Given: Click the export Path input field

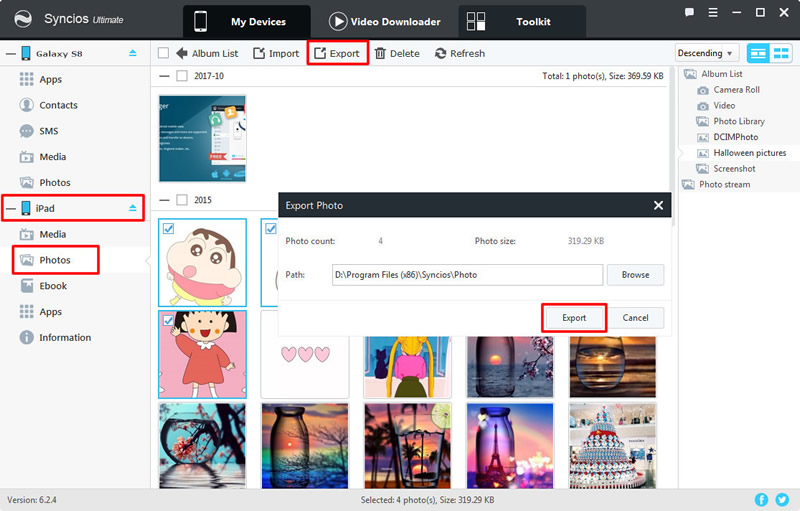Looking at the screenshot, I should 467,275.
